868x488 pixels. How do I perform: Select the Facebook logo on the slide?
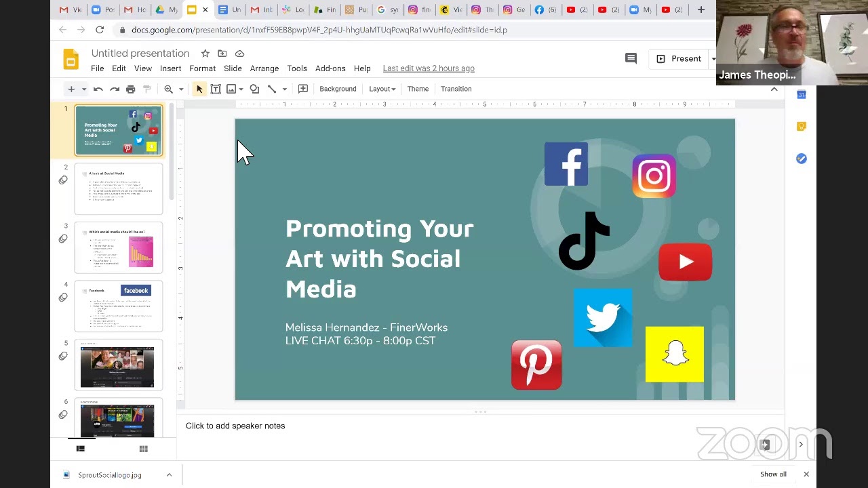[x=566, y=164]
